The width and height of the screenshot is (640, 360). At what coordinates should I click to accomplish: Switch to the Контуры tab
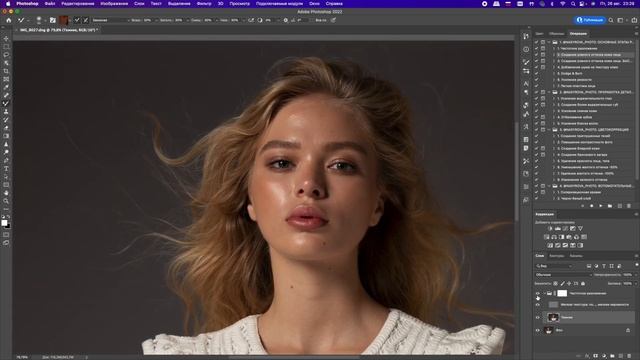click(556, 256)
